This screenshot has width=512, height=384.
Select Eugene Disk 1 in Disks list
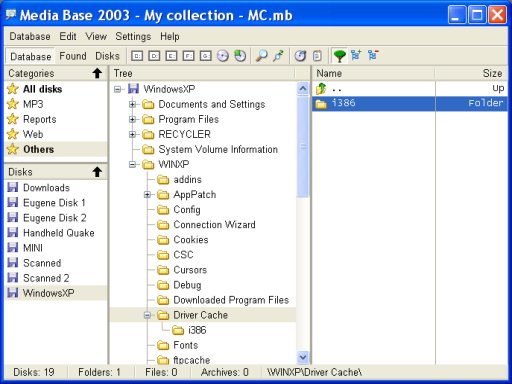tap(56, 202)
